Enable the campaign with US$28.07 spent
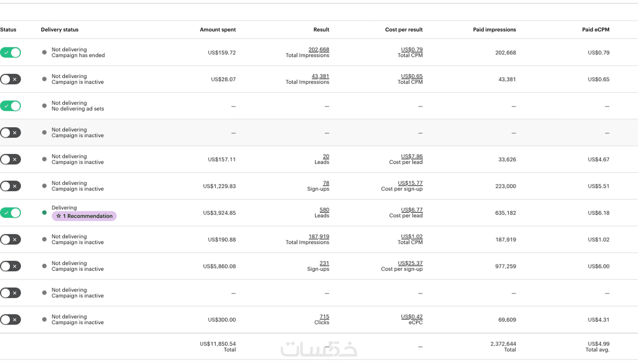Image resolution: width=638 pixels, height=364 pixels. [11, 79]
